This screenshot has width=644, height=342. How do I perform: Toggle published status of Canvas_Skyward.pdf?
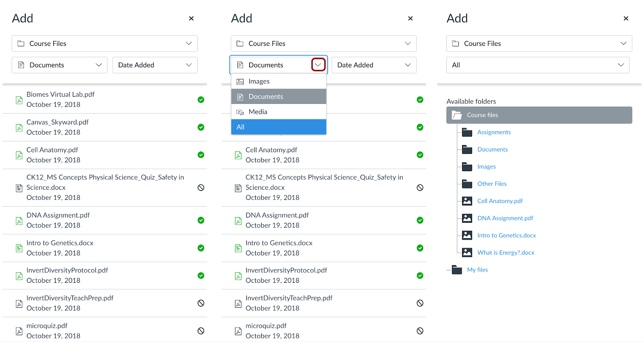coord(201,127)
